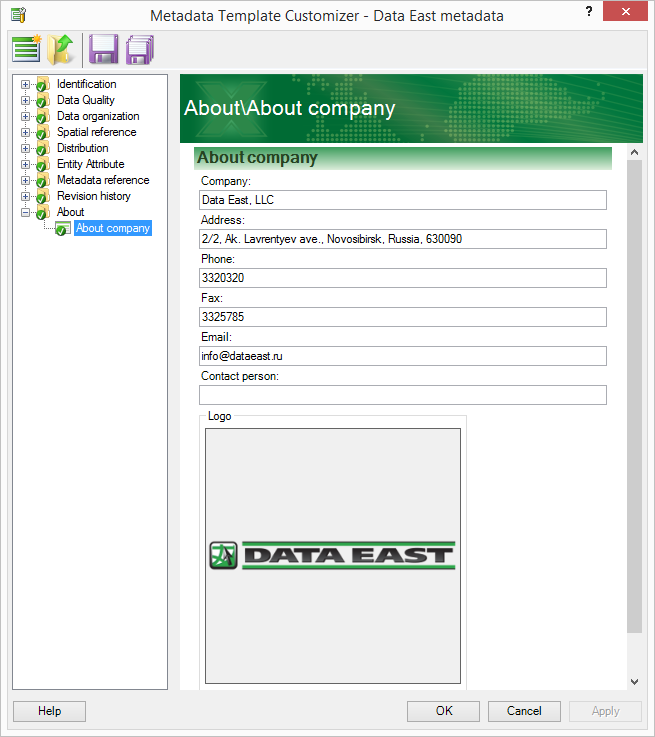Click the stacked floppy disks save all icon

140,48
